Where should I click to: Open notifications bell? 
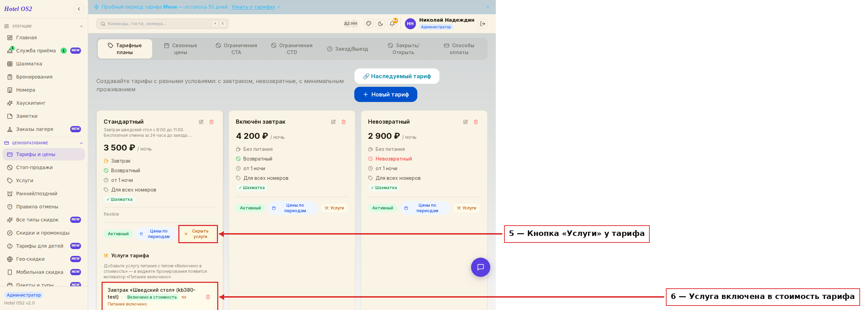click(x=392, y=24)
